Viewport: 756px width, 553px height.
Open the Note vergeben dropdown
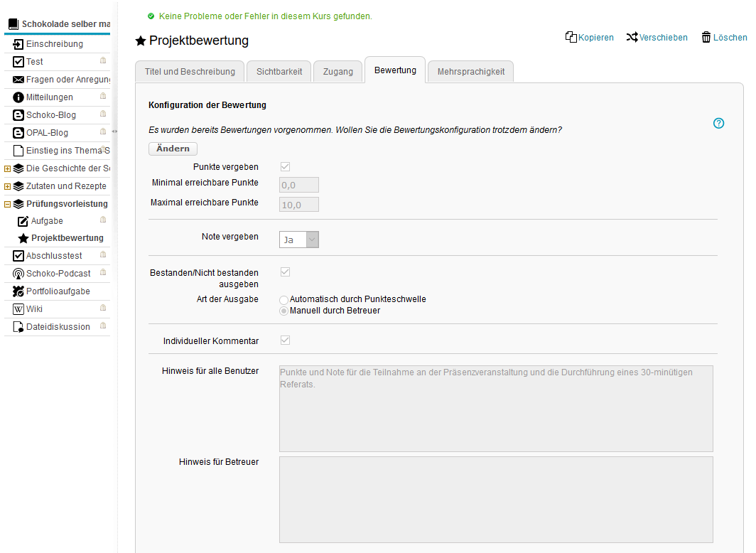[x=298, y=240]
